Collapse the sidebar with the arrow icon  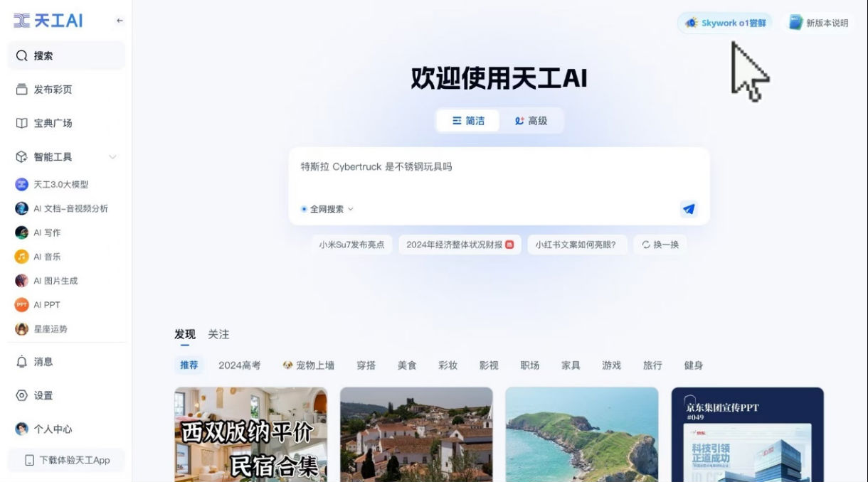[x=120, y=21]
